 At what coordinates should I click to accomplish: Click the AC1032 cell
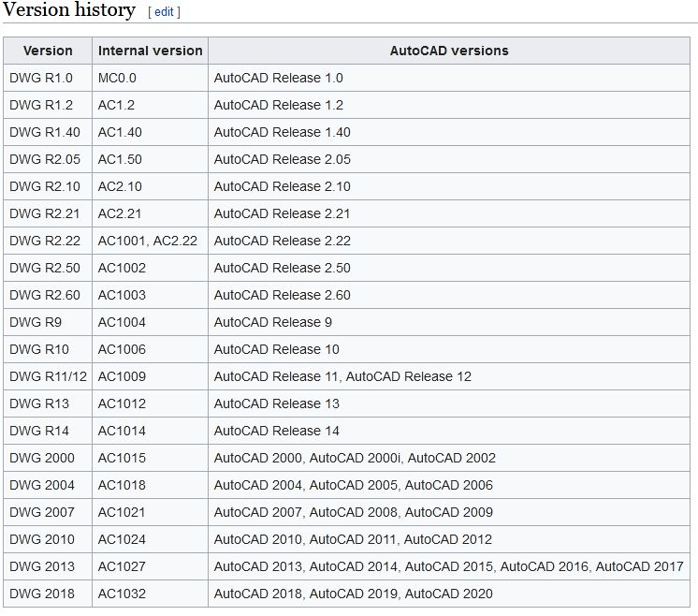tap(150, 594)
